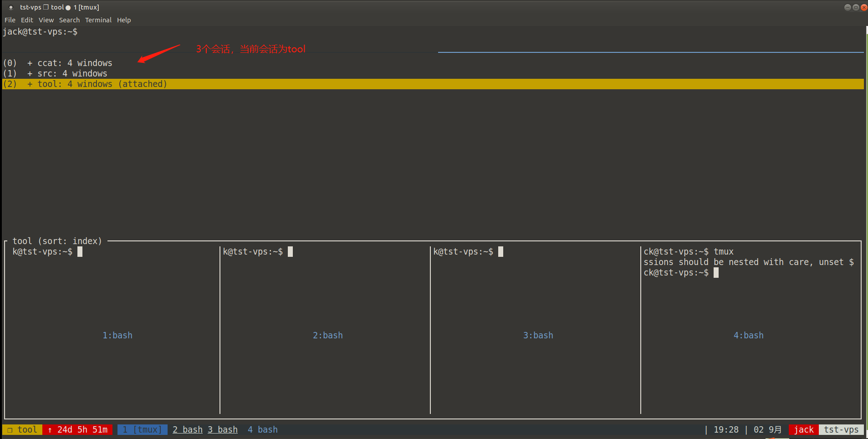Click the 19:28 clock in status bar
The height and width of the screenshot is (439, 868).
point(726,429)
